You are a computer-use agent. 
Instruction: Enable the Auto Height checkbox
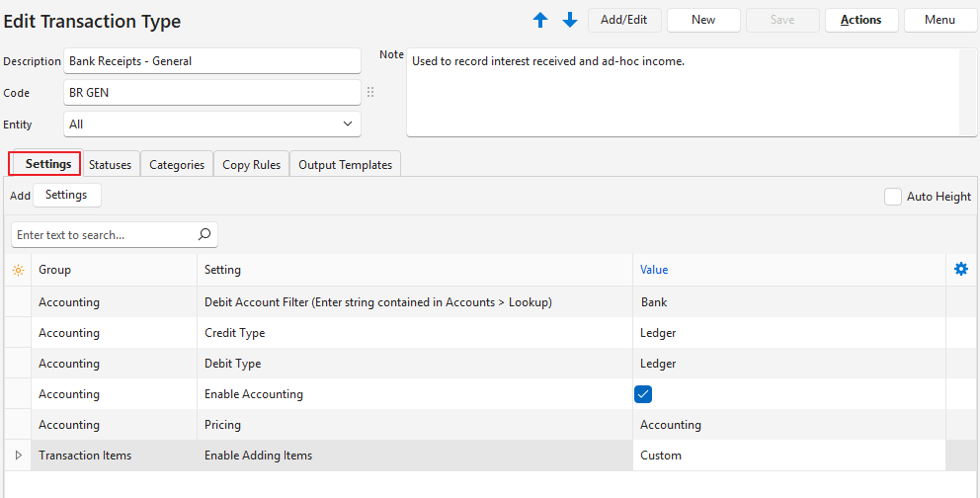pyautogui.click(x=893, y=197)
